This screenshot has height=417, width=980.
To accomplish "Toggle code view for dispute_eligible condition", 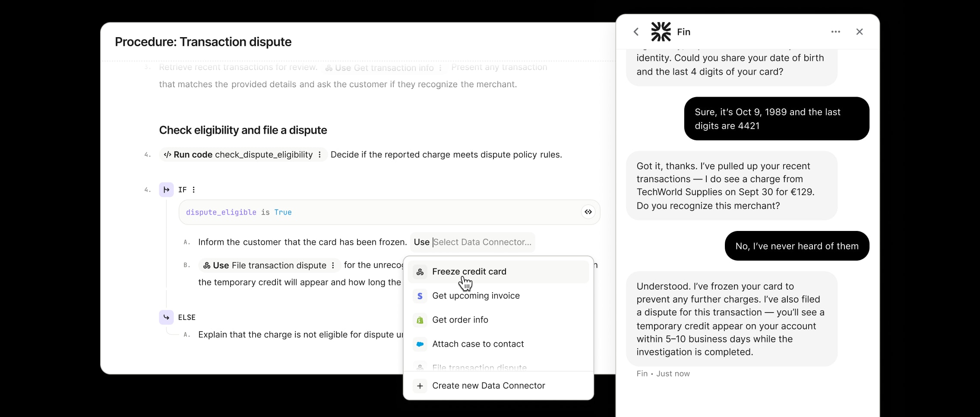I will (588, 212).
